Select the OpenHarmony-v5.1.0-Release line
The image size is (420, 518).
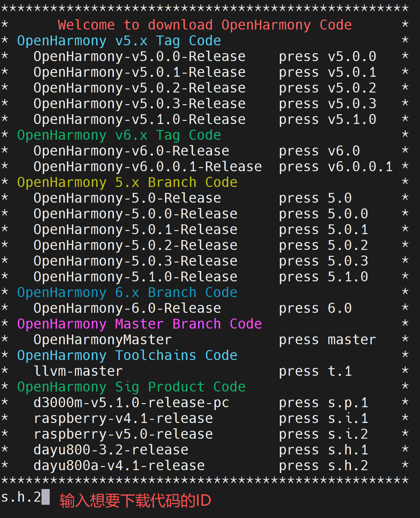(139, 120)
